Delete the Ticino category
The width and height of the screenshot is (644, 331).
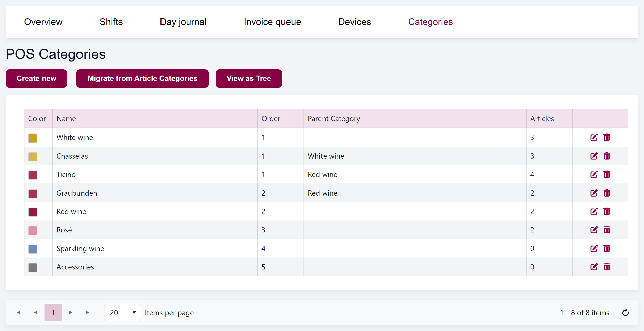607,174
